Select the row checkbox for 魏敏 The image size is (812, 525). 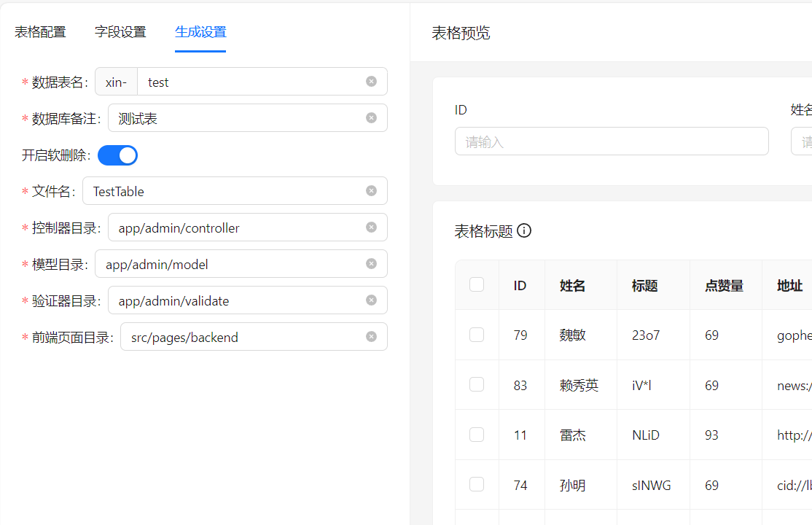click(477, 335)
